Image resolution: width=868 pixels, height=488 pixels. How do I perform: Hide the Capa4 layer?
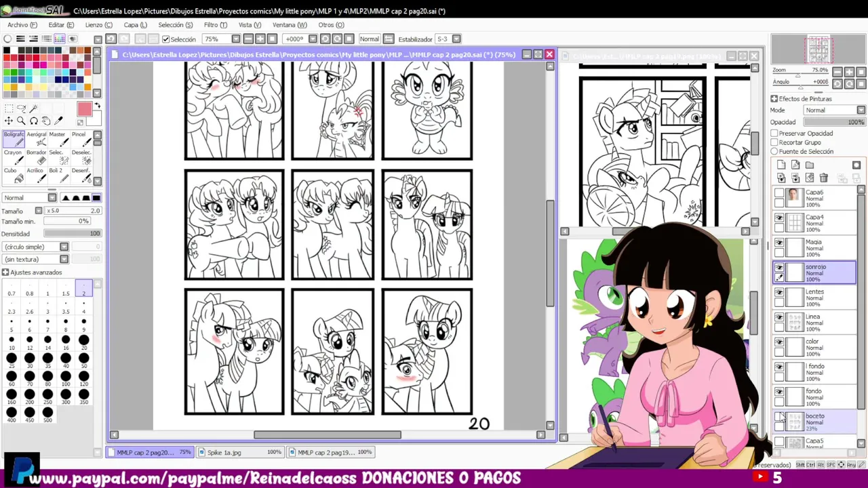coord(779,218)
